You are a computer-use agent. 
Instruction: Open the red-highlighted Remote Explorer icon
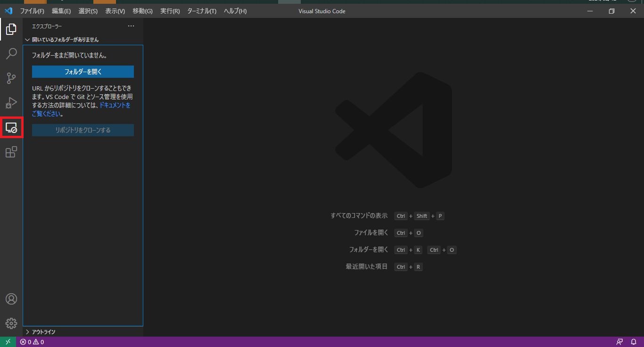pyautogui.click(x=11, y=127)
